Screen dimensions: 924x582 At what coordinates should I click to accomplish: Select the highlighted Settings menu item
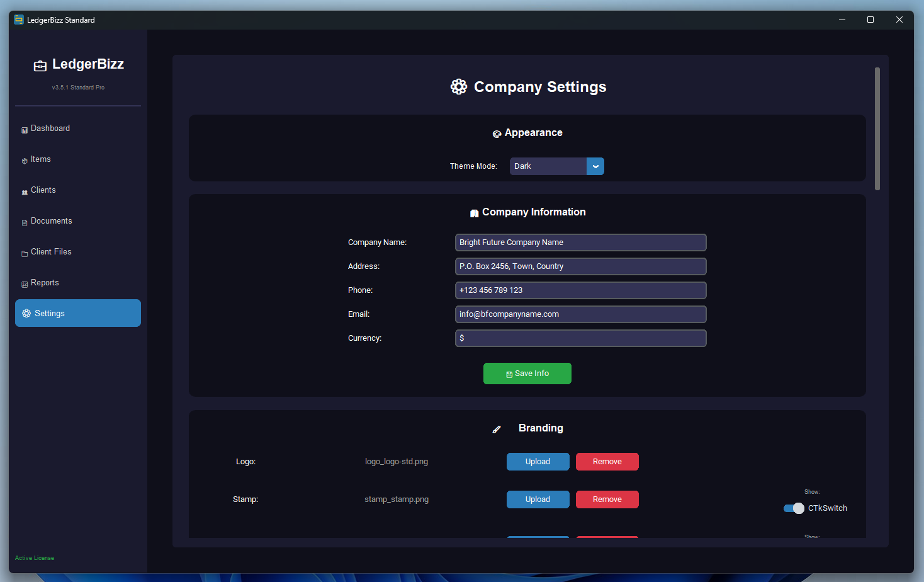pos(78,313)
